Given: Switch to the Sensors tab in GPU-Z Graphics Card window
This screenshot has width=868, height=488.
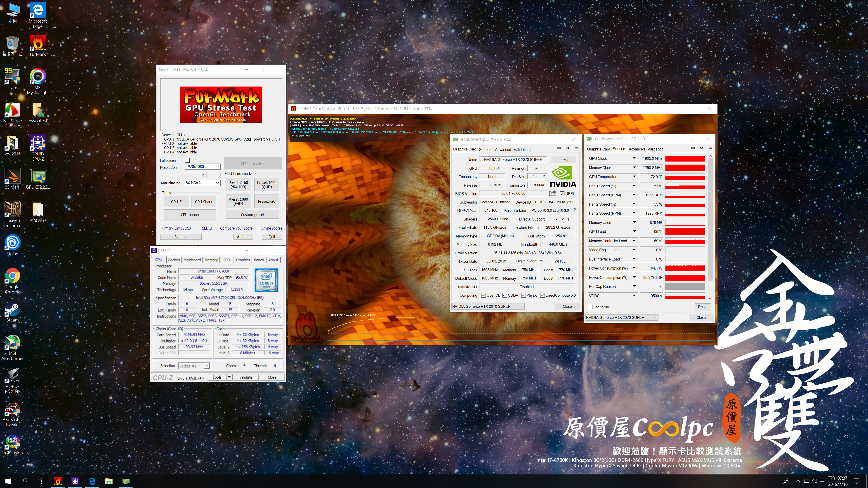Looking at the screenshot, I should coord(486,150).
